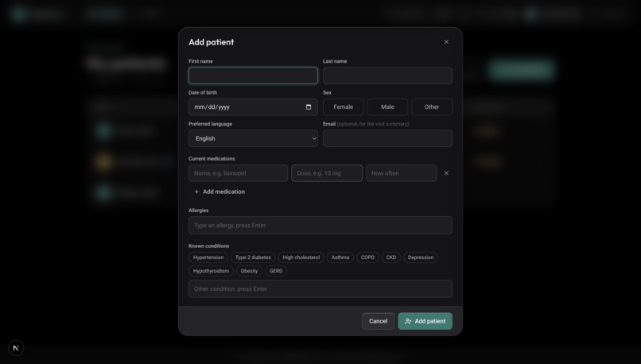The height and width of the screenshot is (364, 641).
Task: Close the Add patient dialog
Action: coord(446,41)
